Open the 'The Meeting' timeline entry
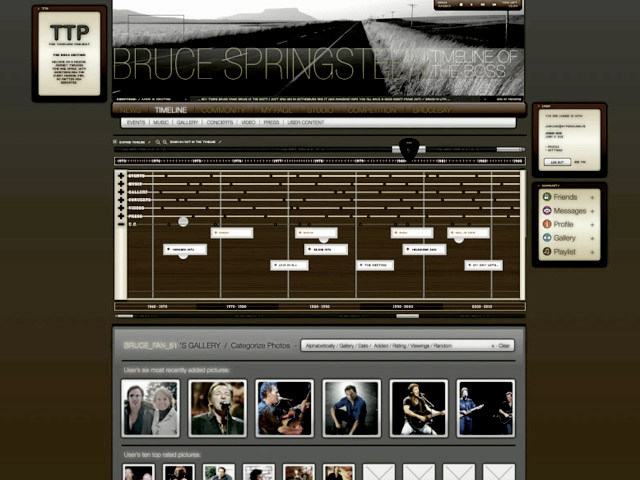Image resolution: width=640 pixels, height=480 pixels. (x=375, y=265)
